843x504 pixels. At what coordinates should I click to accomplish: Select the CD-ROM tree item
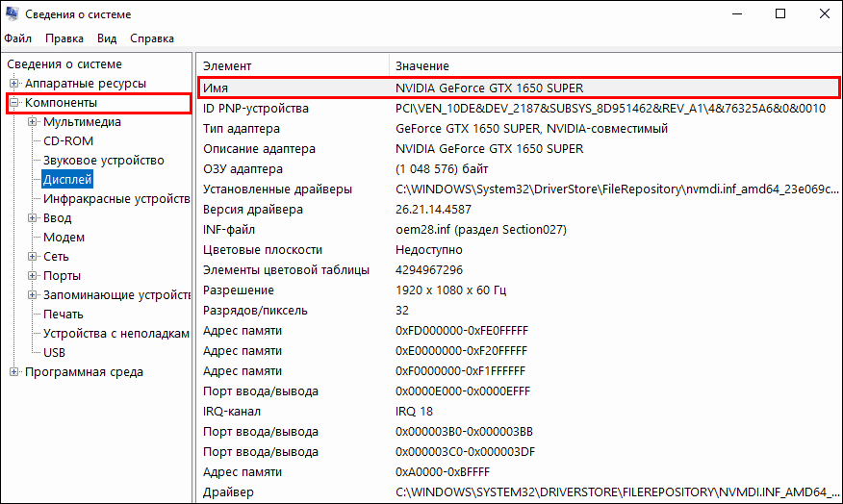[x=67, y=141]
